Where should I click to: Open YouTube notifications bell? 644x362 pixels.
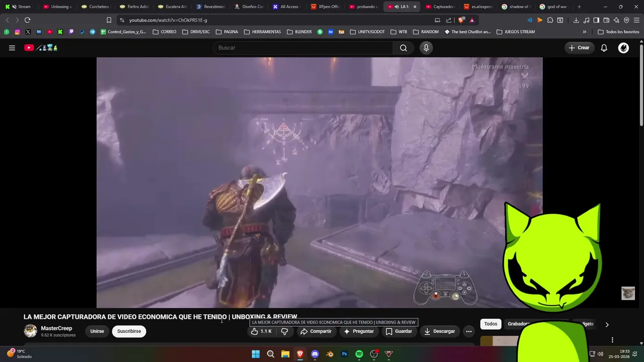tap(604, 48)
